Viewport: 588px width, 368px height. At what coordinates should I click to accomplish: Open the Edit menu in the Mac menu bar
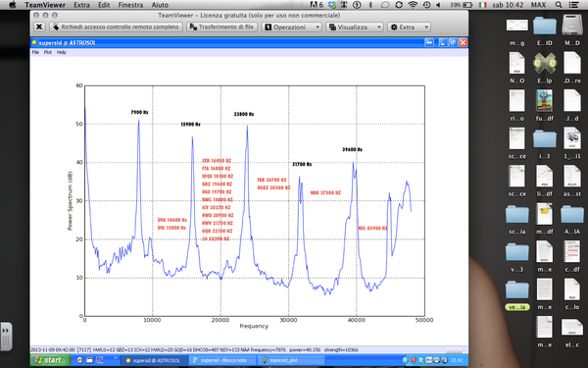point(104,5)
